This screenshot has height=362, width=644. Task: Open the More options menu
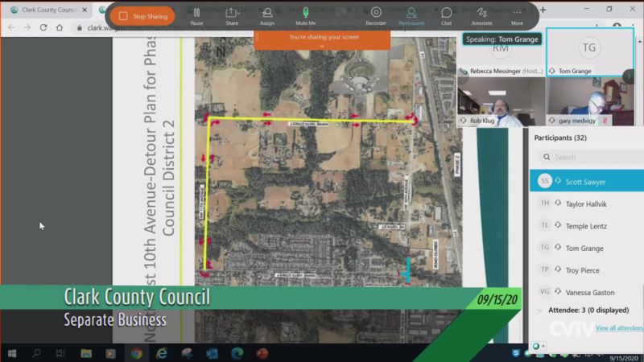(517, 15)
